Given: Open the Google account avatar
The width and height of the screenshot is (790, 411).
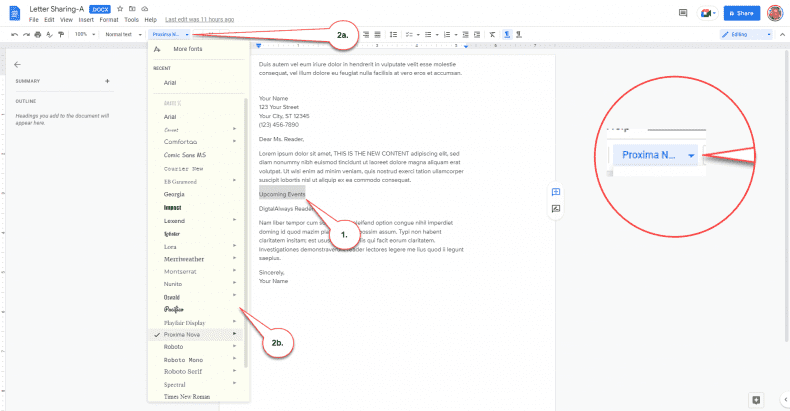Looking at the screenshot, I should pyautogui.click(x=775, y=13).
